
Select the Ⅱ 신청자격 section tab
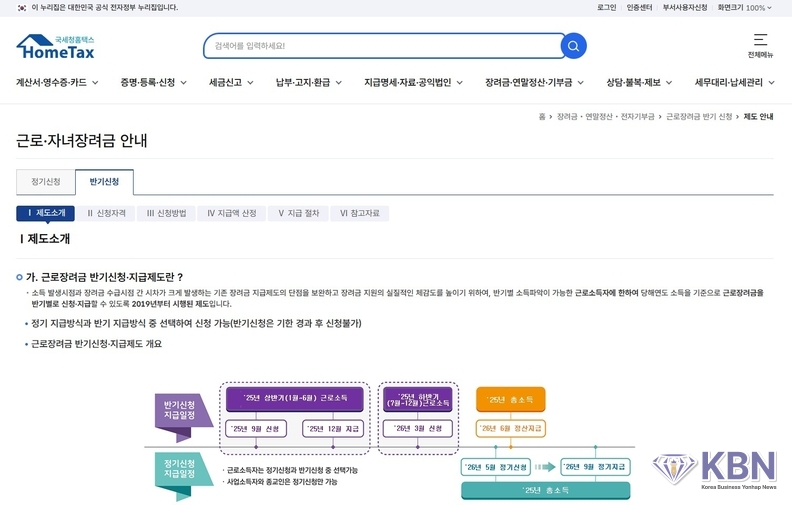(106, 213)
